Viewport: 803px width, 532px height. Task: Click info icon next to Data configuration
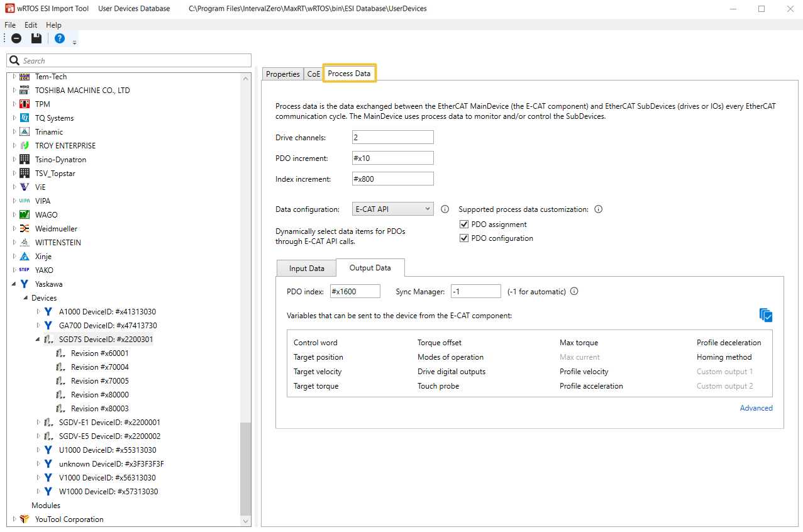click(x=445, y=209)
